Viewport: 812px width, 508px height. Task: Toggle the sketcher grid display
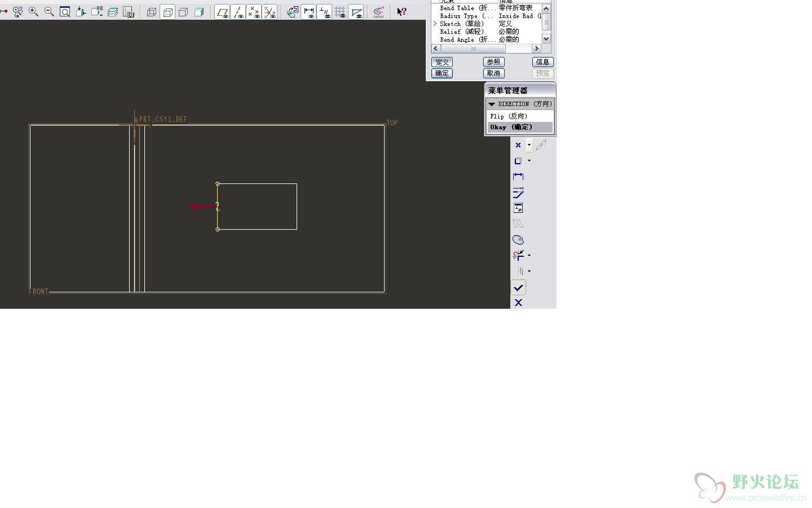[x=340, y=12]
